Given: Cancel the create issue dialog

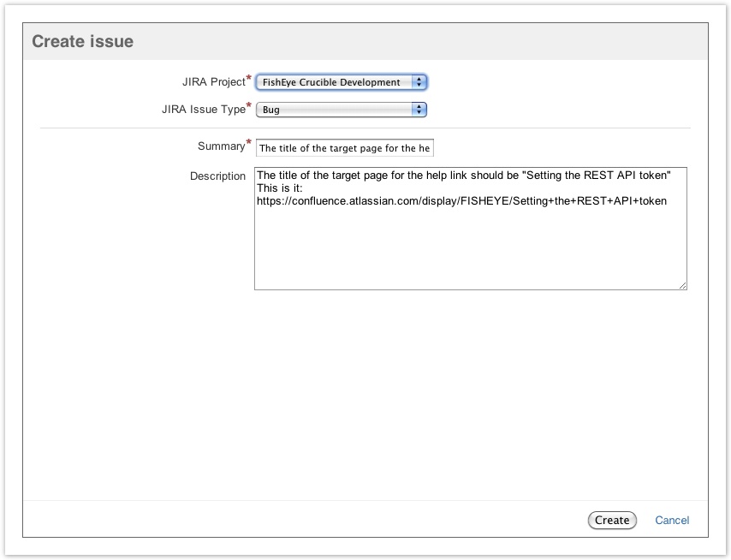Looking at the screenshot, I should [x=672, y=520].
